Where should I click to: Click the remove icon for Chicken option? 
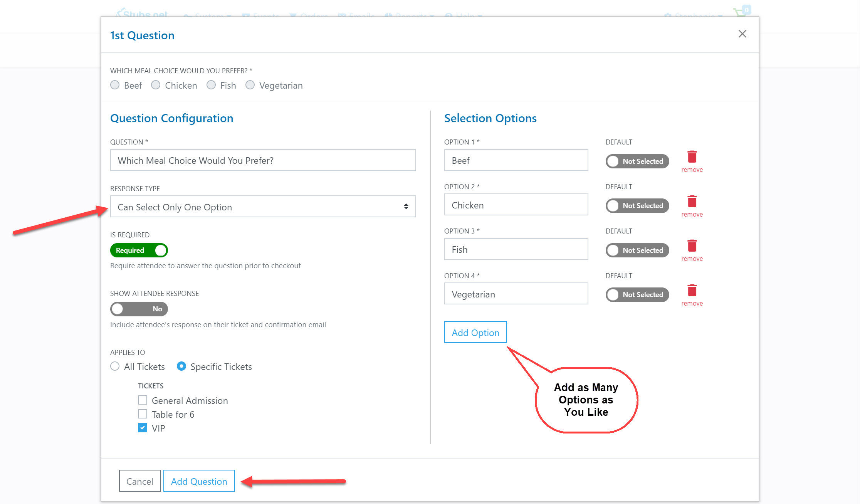[x=692, y=202]
